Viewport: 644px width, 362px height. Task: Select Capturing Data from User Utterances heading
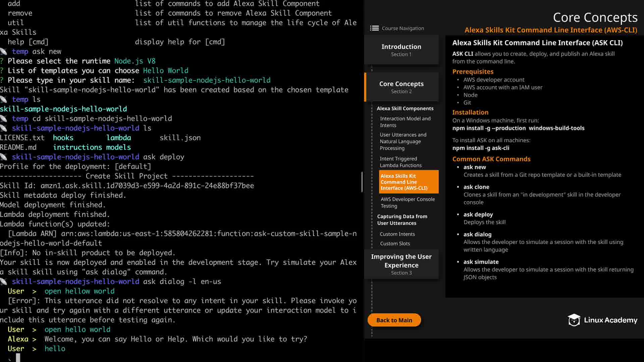(x=402, y=220)
